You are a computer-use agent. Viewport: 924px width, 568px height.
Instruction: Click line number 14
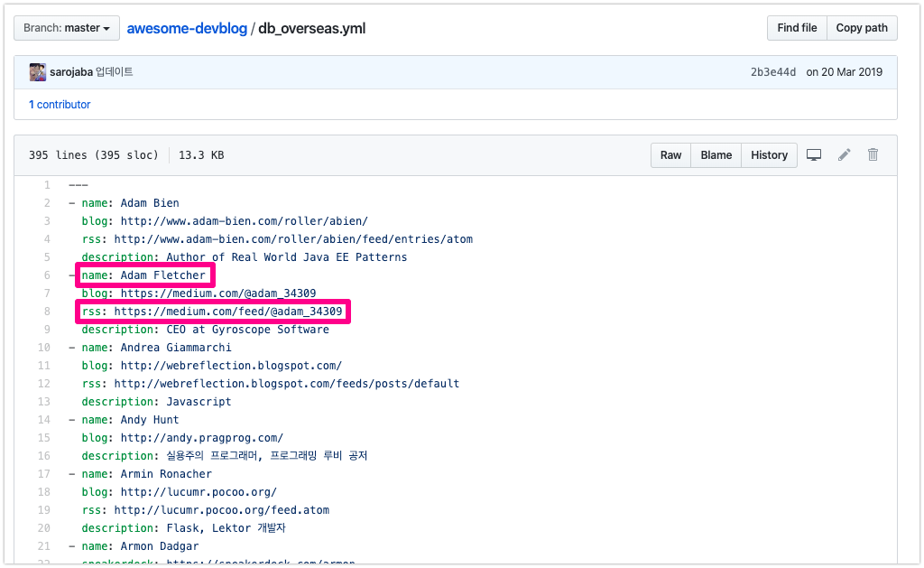click(x=44, y=420)
